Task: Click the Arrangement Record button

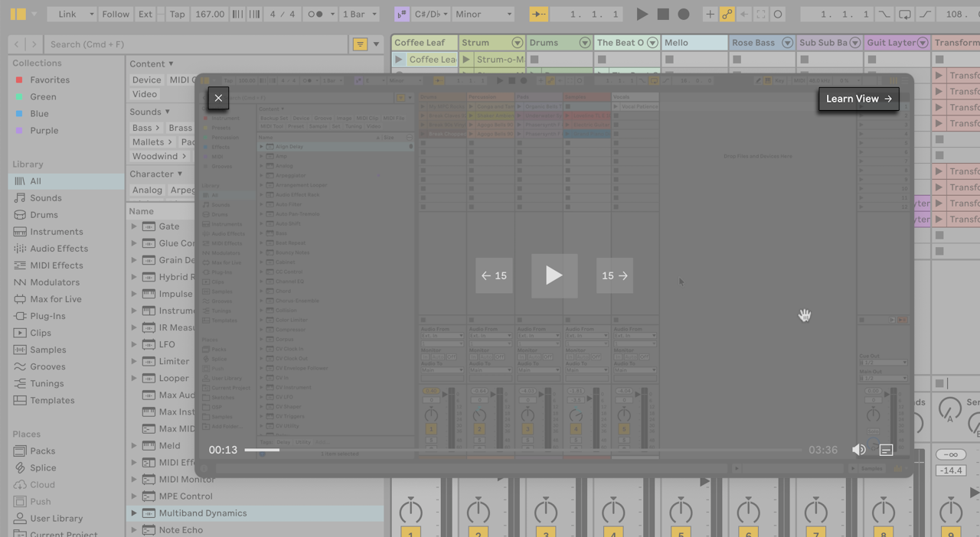Action: [684, 14]
